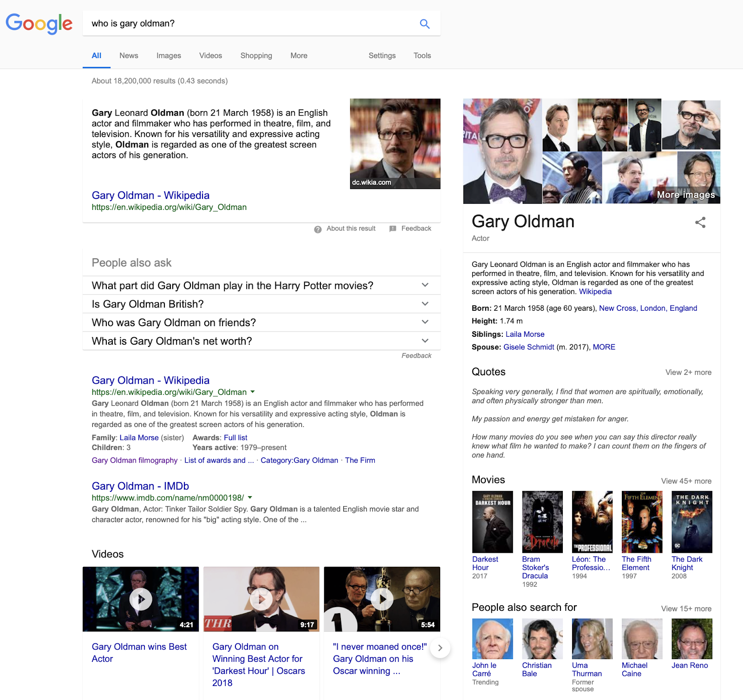743x700 pixels.
Task: Play the 9:17 Oscars 2018 THR video
Action: coord(261,599)
